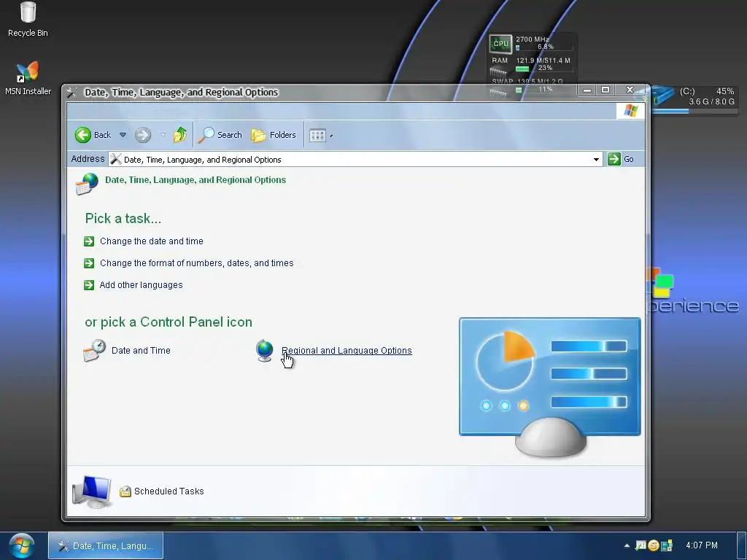Open the MSN Installer desktop shortcut
Viewport: 747px width, 560px height.
(28, 79)
